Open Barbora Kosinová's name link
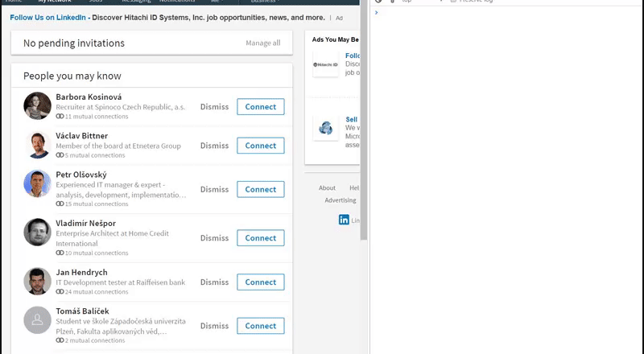Image resolution: width=644 pixels, height=354 pixels. [x=89, y=97]
